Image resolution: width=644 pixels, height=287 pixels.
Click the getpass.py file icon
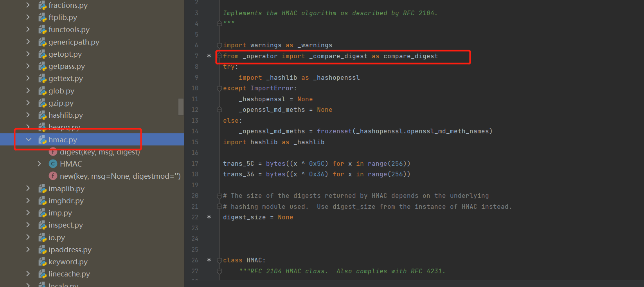point(42,66)
